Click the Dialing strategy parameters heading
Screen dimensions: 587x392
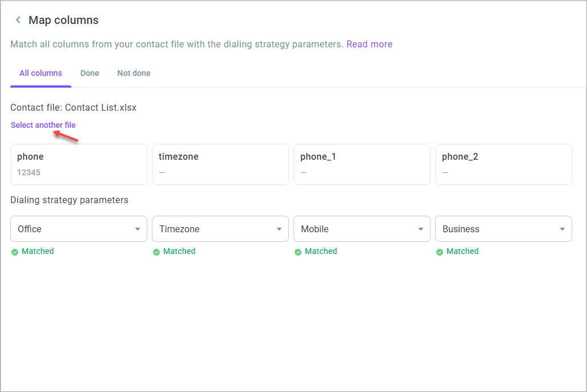(69, 200)
